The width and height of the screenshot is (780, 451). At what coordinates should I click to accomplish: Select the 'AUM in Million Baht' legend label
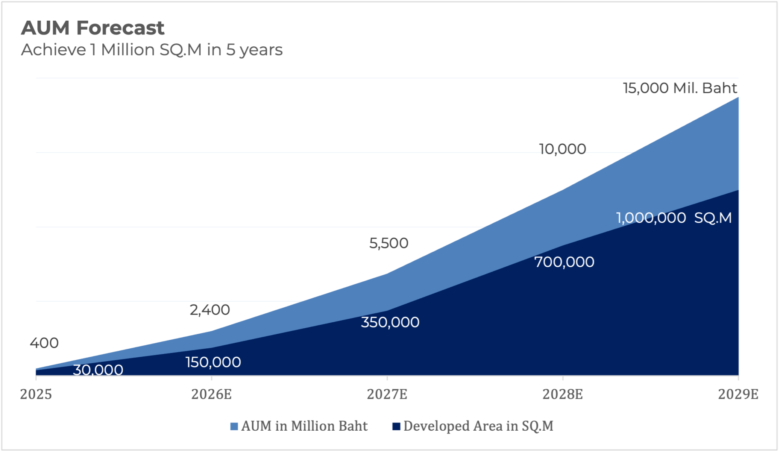coord(304,427)
